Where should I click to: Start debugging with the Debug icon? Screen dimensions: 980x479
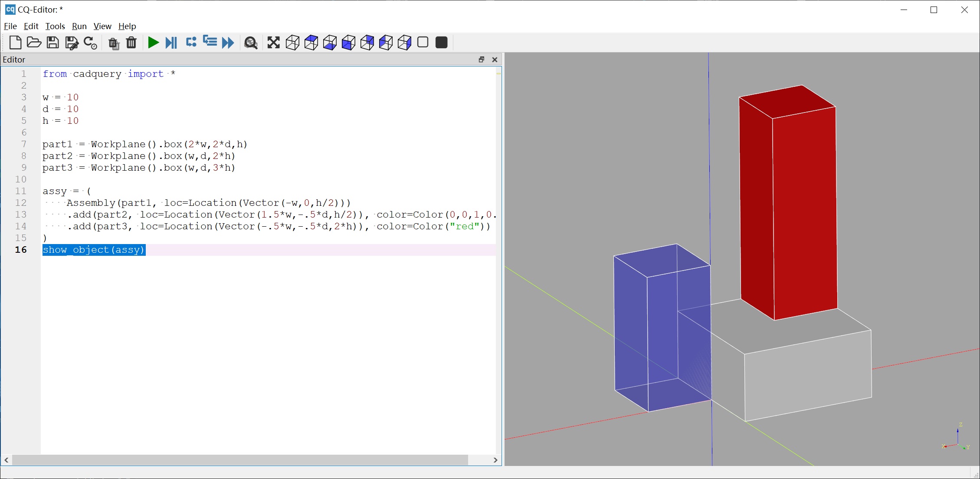(x=171, y=42)
